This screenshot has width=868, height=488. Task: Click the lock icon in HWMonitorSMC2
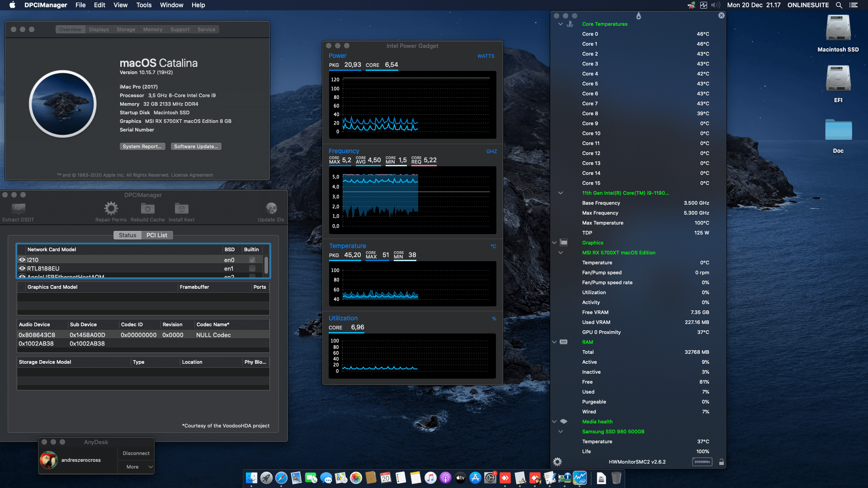point(721,462)
